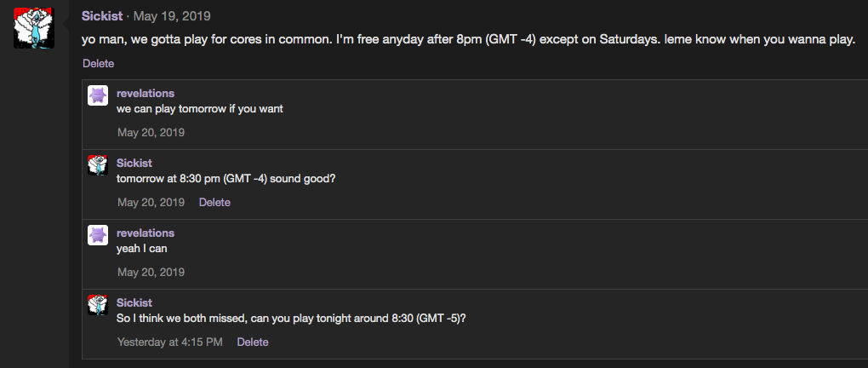
Task: Delete the 'So I think we both missed' comment
Action: 253,342
